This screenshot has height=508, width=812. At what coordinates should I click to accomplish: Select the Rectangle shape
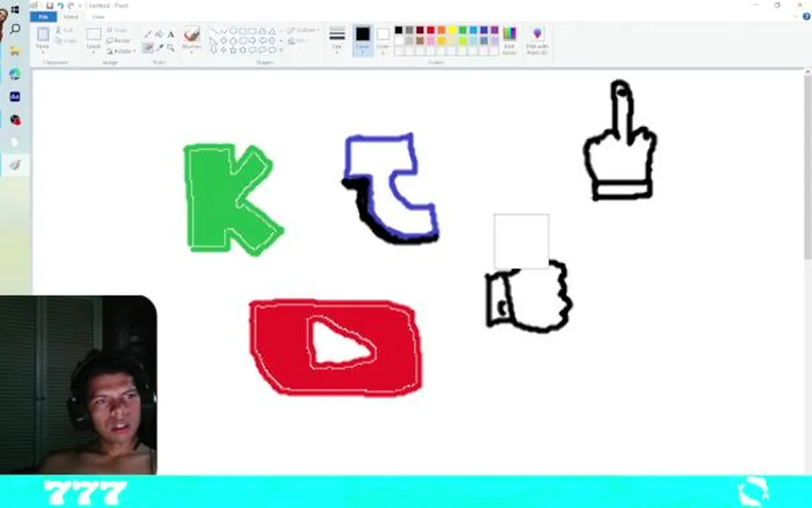click(243, 31)
